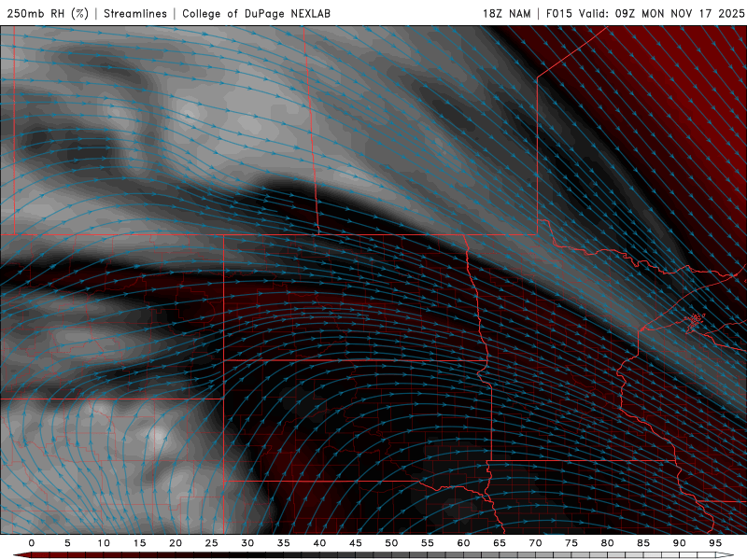
Task: Select the "18Z NAM" model run label
Action: 506,13
